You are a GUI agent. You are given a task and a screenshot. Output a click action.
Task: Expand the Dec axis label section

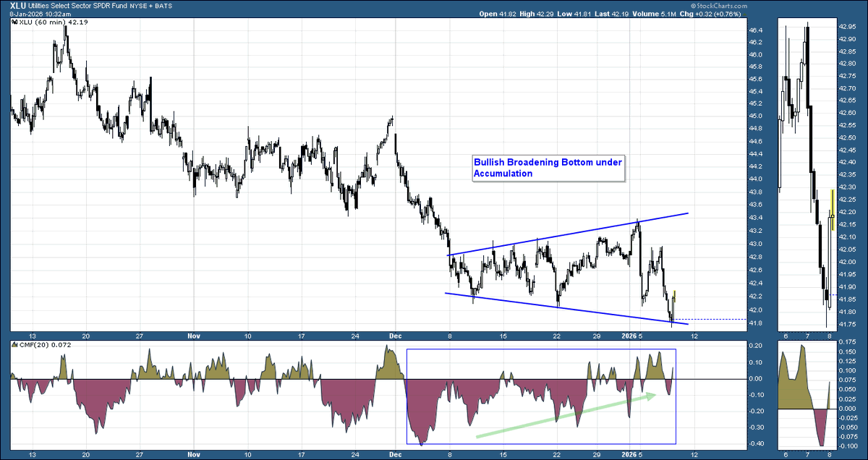coord(395,336)
